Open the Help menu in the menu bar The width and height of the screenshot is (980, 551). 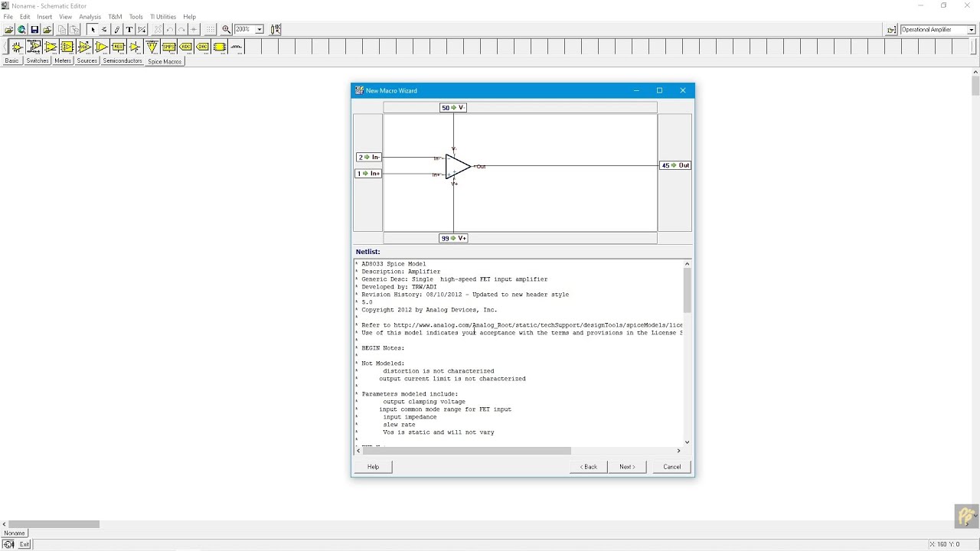pyautogui.click(x=189, y=16)
